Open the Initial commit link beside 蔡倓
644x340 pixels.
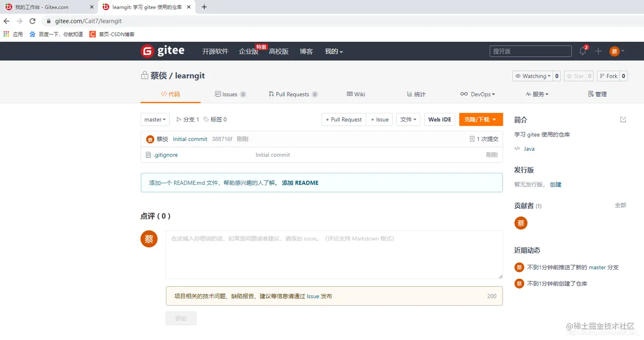190,139
